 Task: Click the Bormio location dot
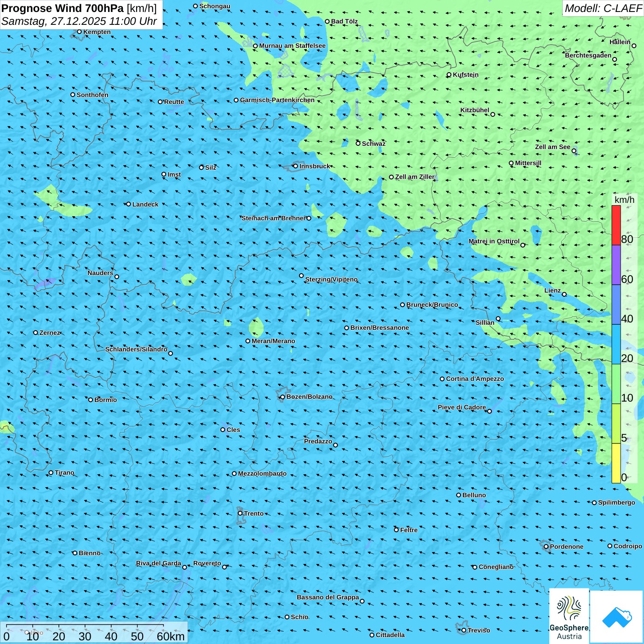pyautogui.click(x=91, y=400)
